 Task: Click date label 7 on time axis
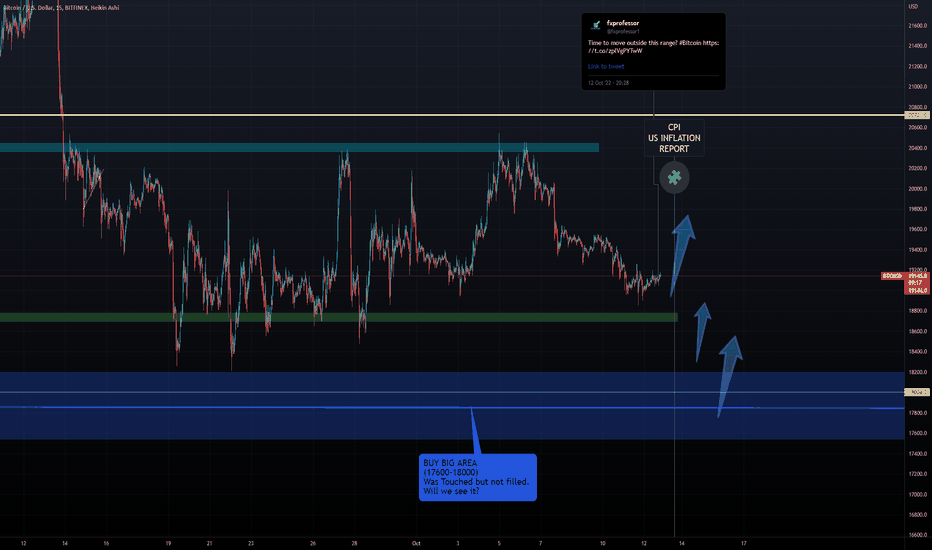[540, 543]
